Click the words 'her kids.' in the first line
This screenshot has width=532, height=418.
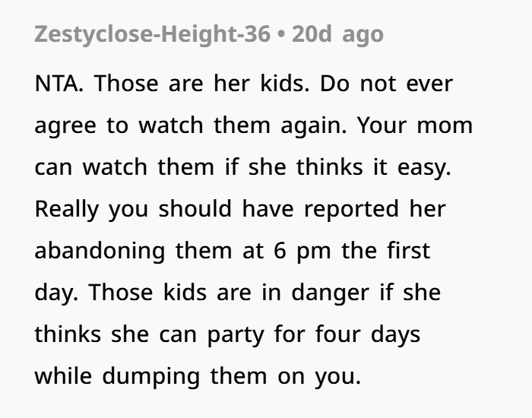pos(261,84)
